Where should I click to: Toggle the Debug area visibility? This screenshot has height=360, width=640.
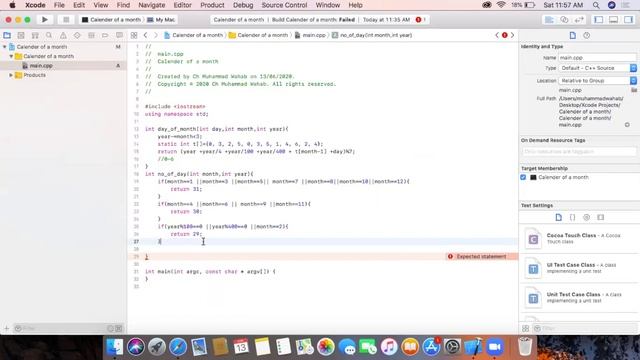pos(613,20)
